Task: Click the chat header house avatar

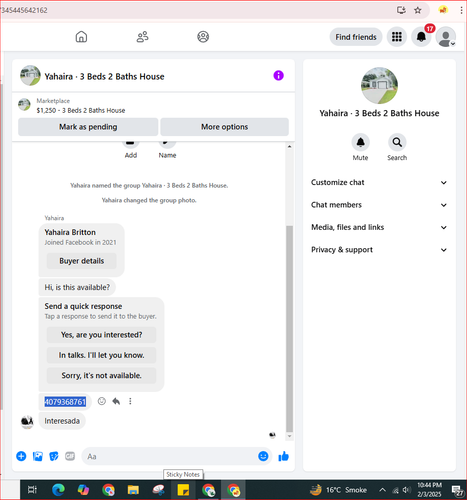Action: point(30,75)
